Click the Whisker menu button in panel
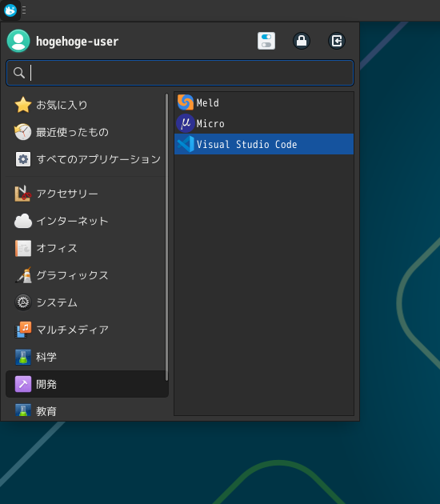 [10, 10]
